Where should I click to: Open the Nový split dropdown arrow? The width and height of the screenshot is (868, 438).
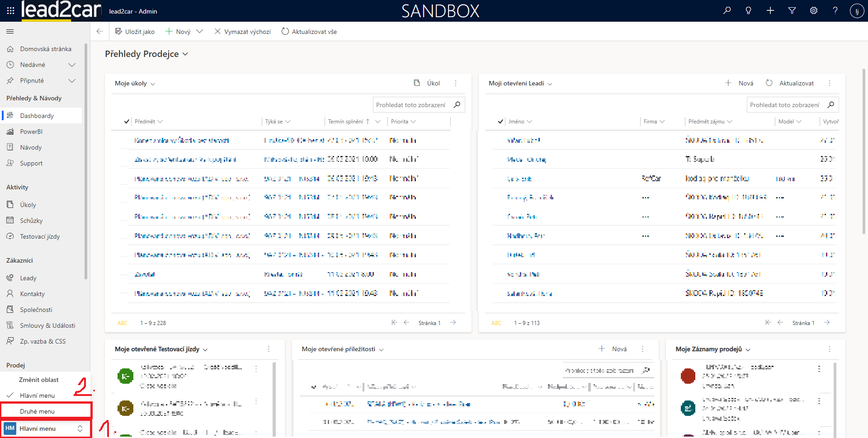tap(200, 32)
